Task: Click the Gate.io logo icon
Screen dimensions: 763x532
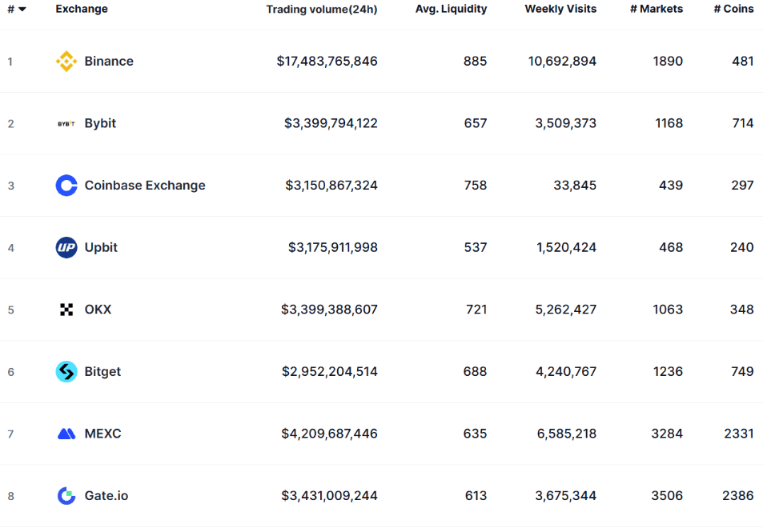Action: 66,495
